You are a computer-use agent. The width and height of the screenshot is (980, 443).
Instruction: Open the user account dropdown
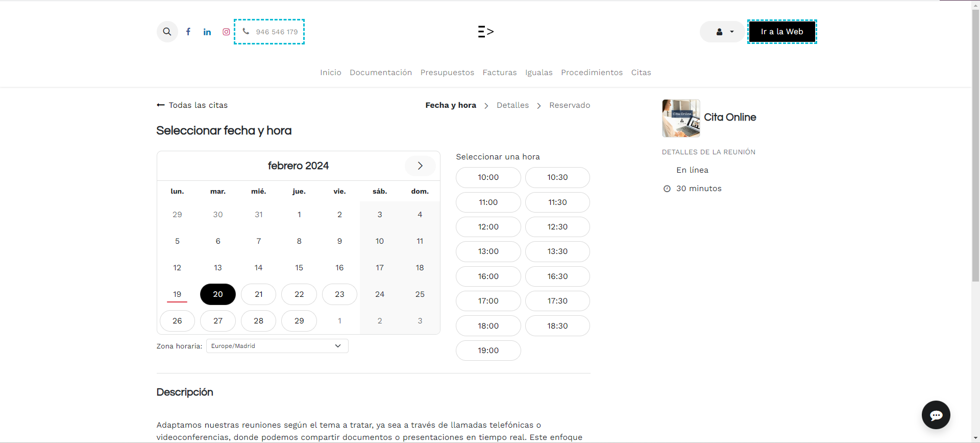coord(723,32)
